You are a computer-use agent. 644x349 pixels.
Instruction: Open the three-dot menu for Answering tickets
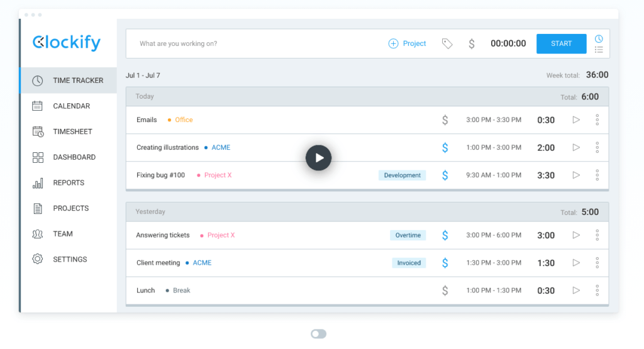click(597, 235)
